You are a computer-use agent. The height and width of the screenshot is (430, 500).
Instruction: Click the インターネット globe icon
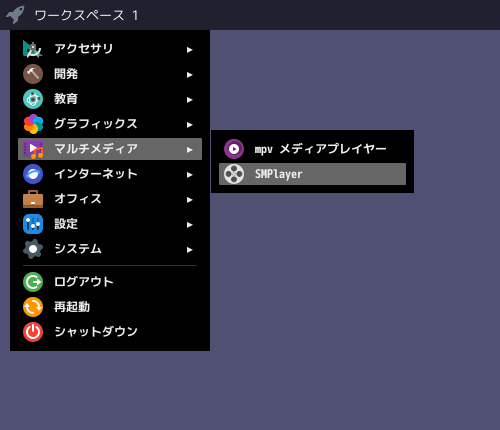pyautogui.click(x=33, y=174)
